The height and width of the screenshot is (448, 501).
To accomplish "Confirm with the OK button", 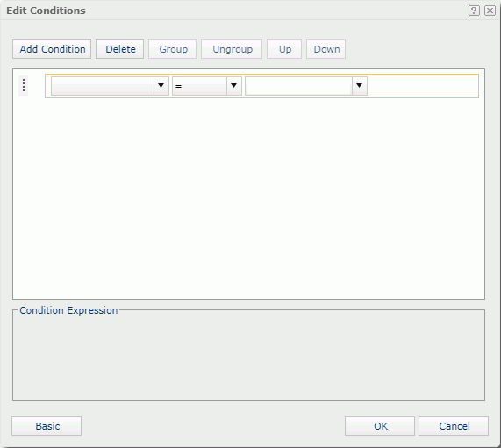I will [380, 426].
